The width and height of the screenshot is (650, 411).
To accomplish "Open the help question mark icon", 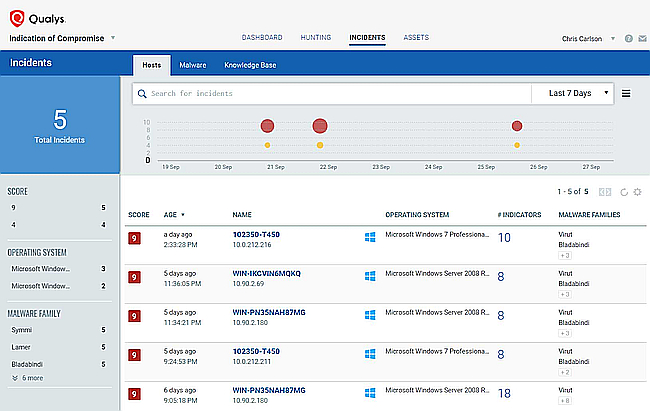I will click(628, 39).
